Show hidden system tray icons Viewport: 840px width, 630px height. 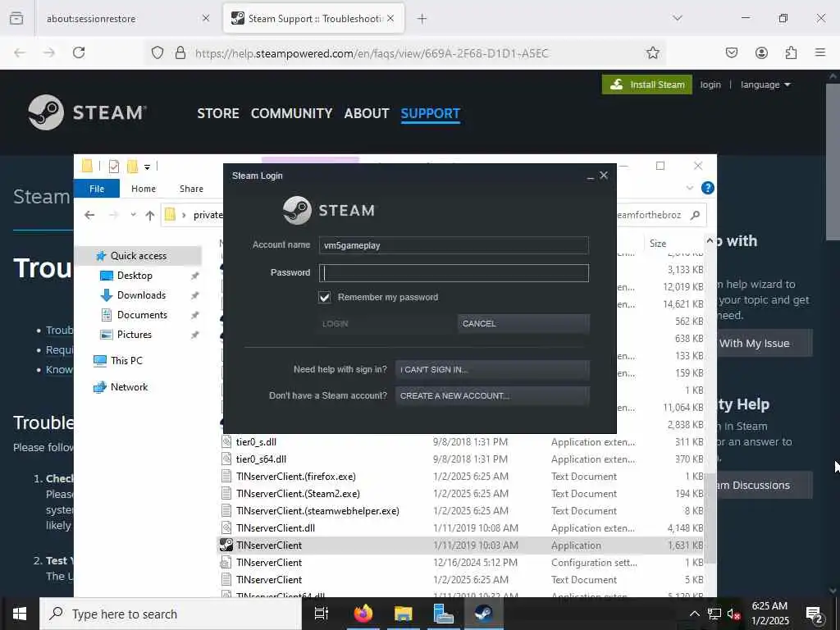click(x=694, y=614)
